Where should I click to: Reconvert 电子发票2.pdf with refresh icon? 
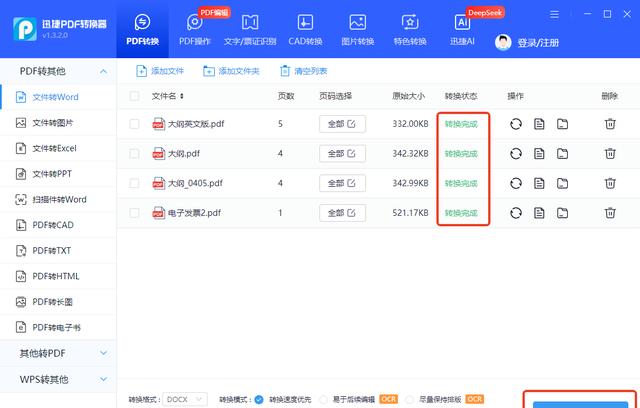[516, 213]
